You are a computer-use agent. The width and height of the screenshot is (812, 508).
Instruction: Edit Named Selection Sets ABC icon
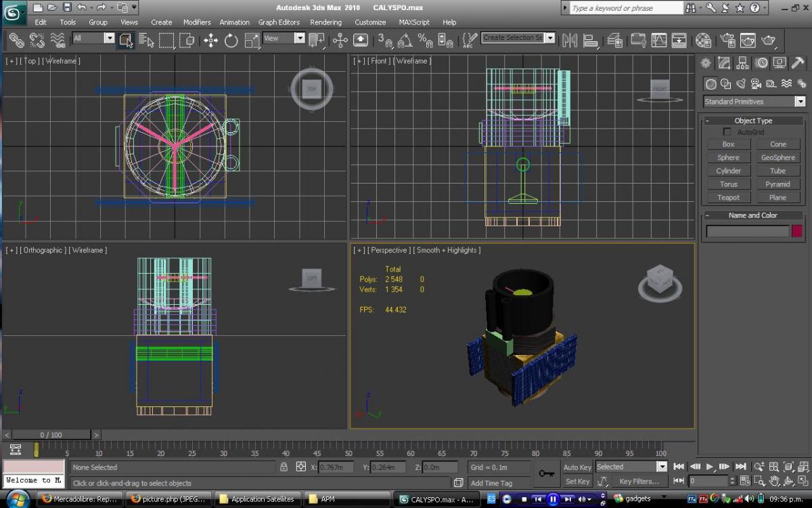[x=469, y=40]
